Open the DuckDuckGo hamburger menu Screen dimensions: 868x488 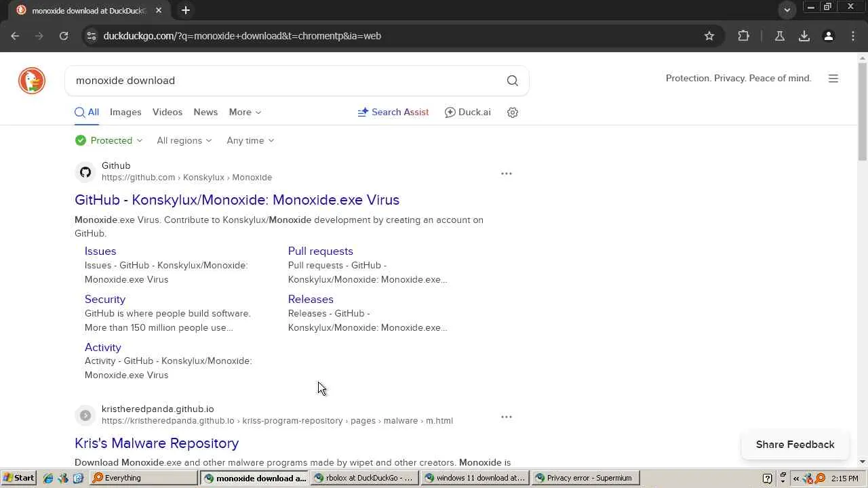(x=833, y=79)
